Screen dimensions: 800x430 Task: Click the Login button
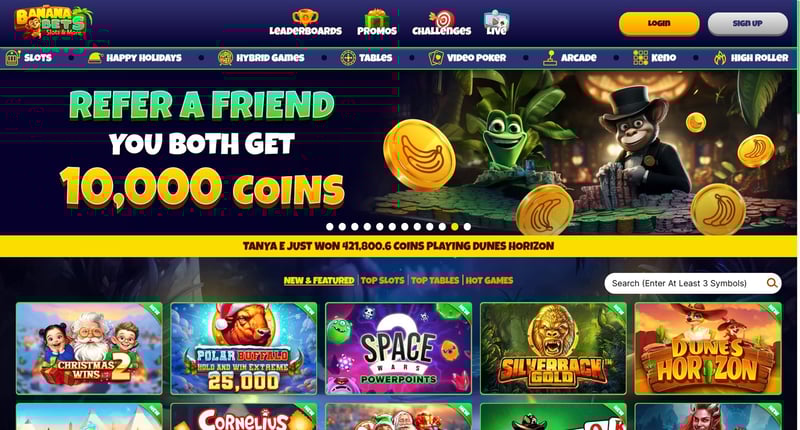[x=659, y=23]
